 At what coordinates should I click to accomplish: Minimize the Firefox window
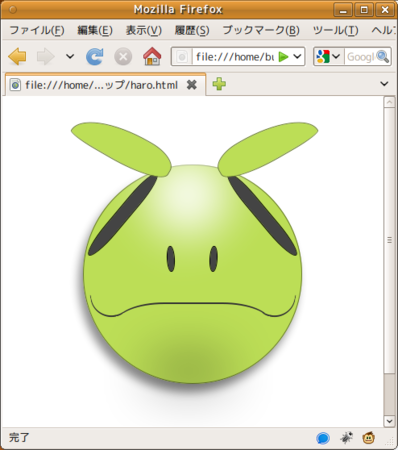click(343, 10)
